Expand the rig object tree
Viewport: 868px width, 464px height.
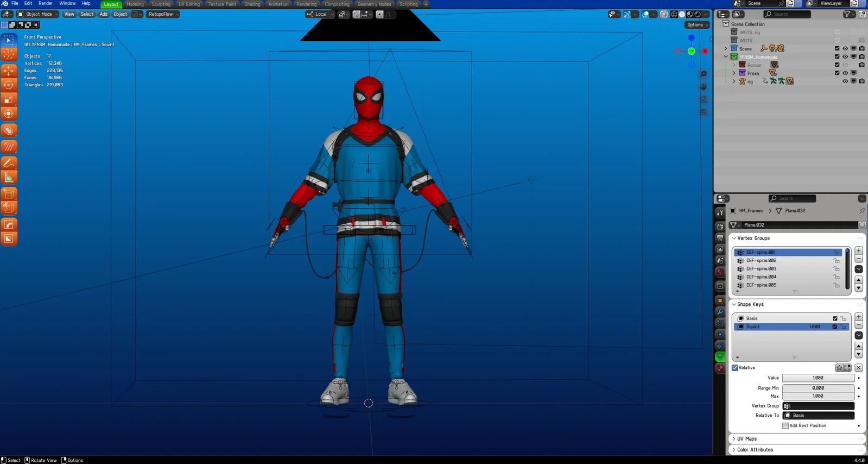[x=734, y=81]
